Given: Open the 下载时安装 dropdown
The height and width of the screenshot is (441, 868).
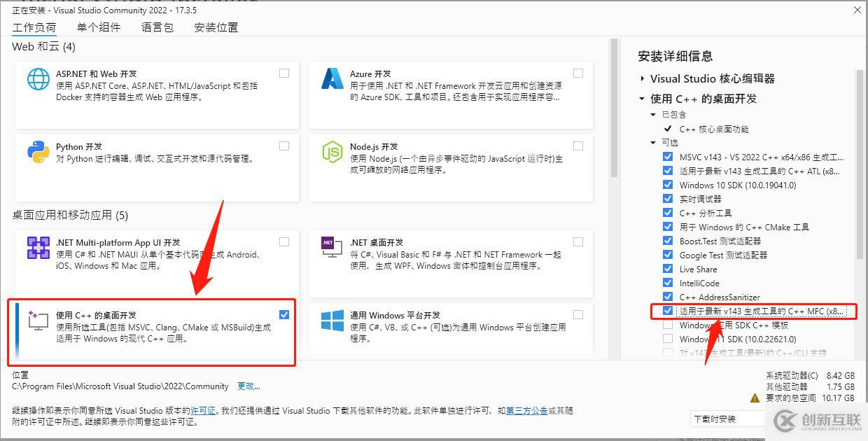Looking at the screenshot, I should click(728, 419).
